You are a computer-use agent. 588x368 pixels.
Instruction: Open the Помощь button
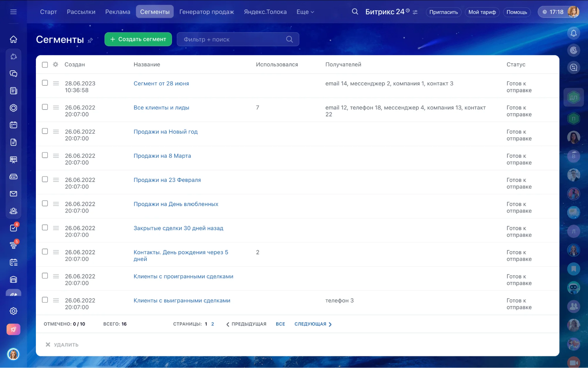click(517, 12)
